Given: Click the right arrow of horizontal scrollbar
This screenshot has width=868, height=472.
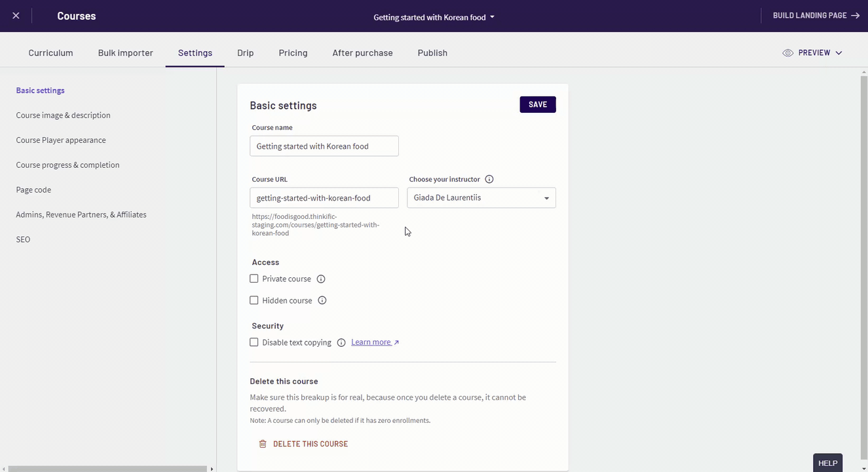Looking at the screenshot, I should (211, 469).
